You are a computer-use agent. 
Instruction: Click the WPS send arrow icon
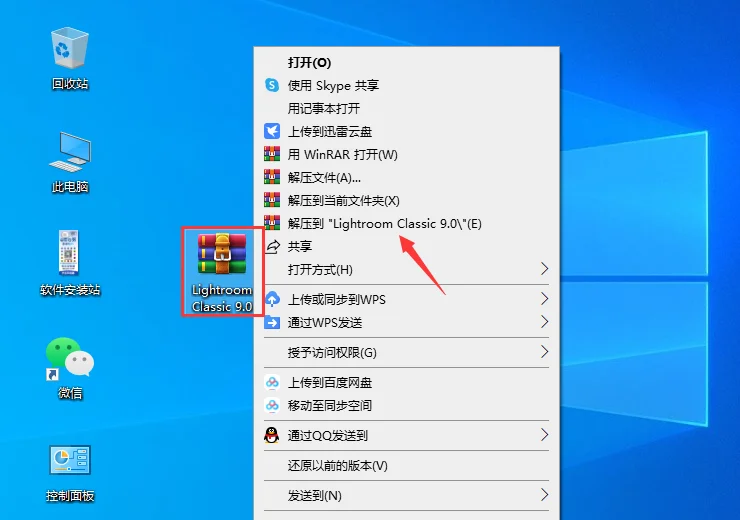click(x=272, y=322)
